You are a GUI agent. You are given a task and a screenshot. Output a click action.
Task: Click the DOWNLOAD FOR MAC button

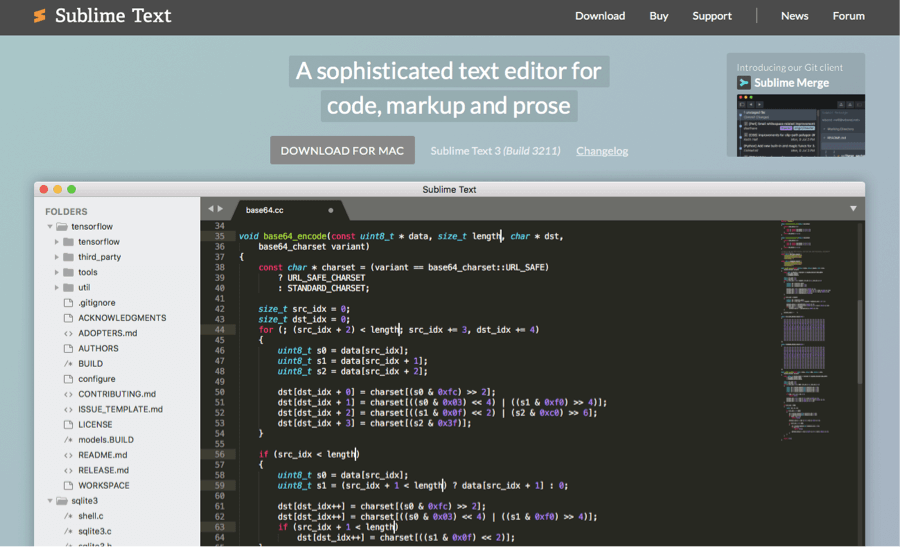(342, 150)
